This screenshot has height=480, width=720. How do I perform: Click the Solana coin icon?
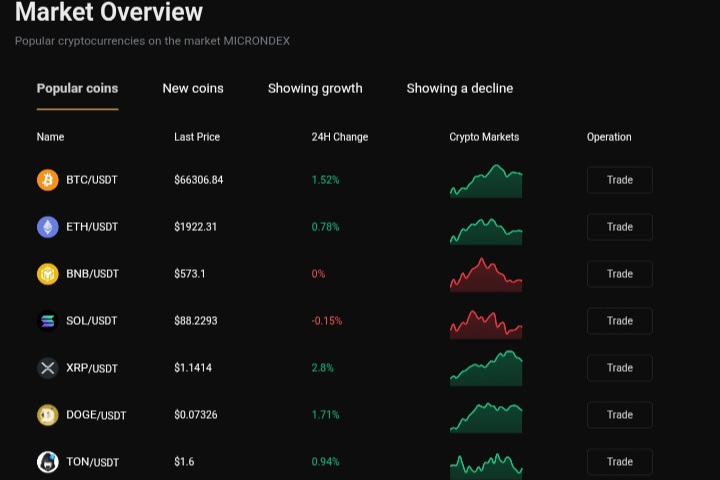pyautogui.click(x=48, y=321)
